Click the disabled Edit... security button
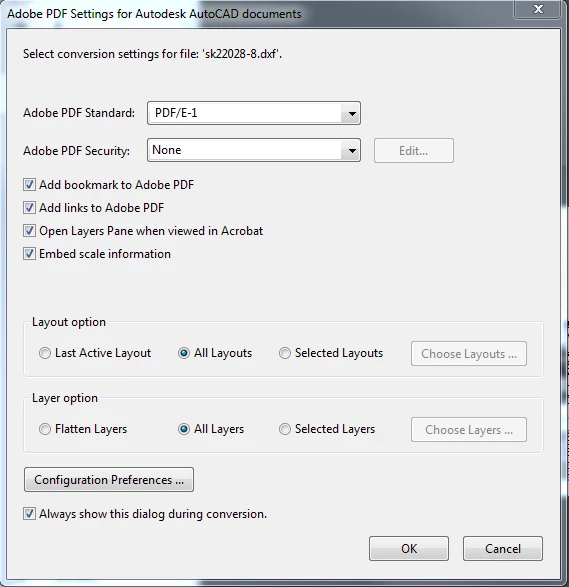 point(414,150)
